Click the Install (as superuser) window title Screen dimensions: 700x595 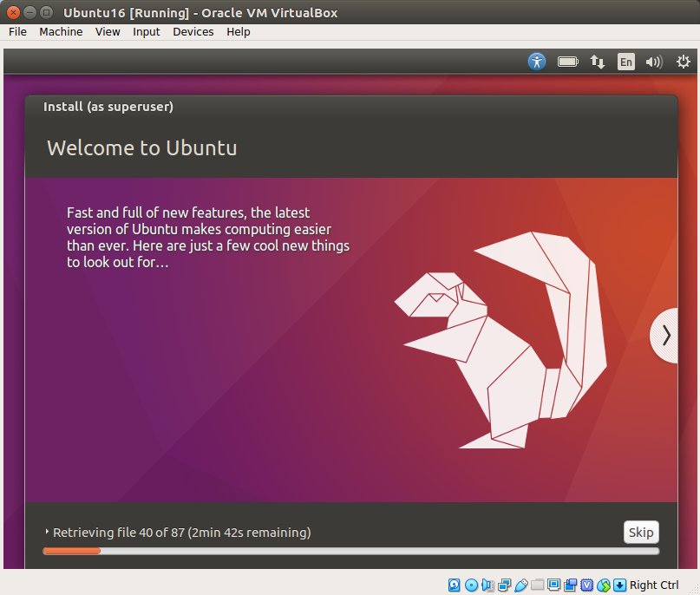(x=108, y=107)
